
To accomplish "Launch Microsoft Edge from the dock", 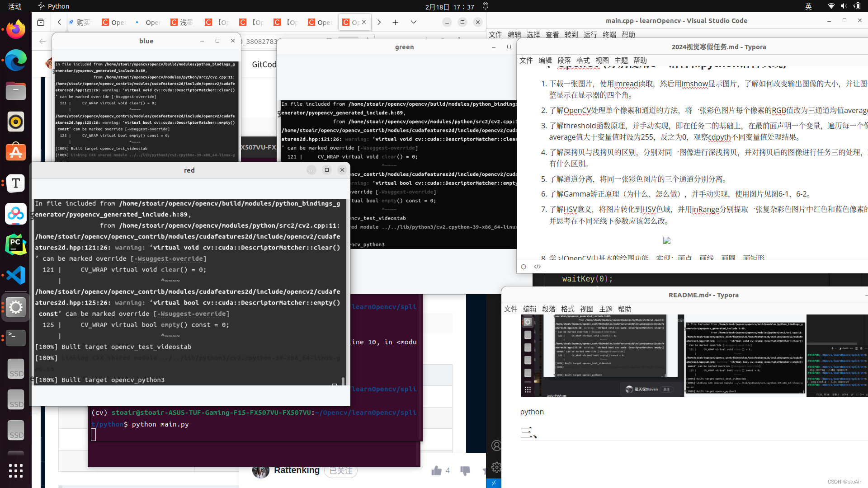I will [x=16, y=61].
